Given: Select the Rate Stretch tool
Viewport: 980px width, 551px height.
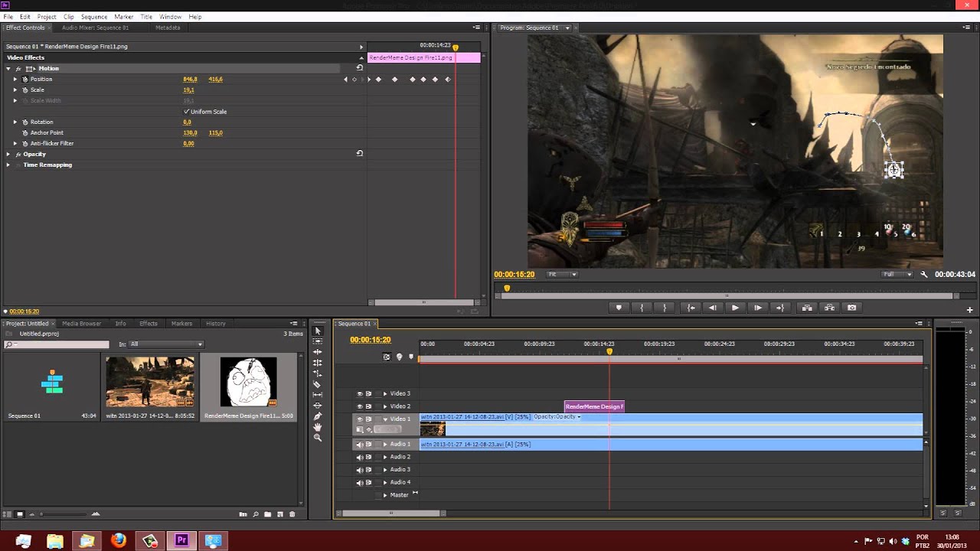Looking at the screenshot, I should 318,373.
